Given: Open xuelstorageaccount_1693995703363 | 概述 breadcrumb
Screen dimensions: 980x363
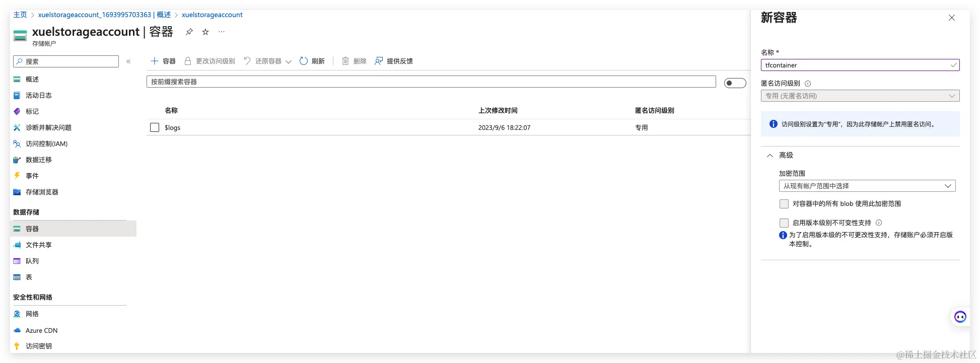Looking at the screenshot, I should pyautogui.click(x=104, y=15).
